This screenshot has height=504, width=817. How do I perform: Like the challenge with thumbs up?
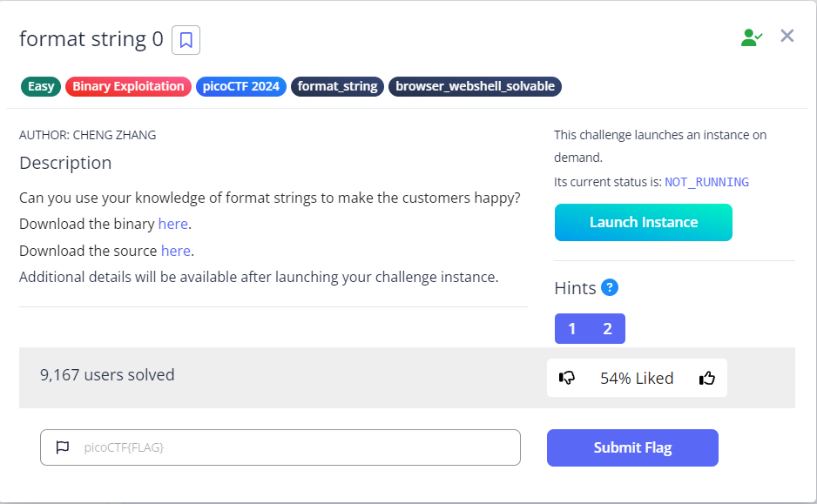click(707, 378)
